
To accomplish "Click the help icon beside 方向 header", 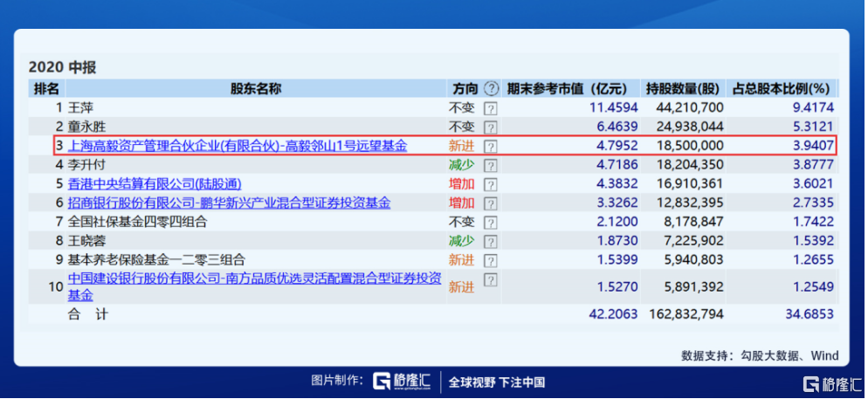I will (491, 88).
